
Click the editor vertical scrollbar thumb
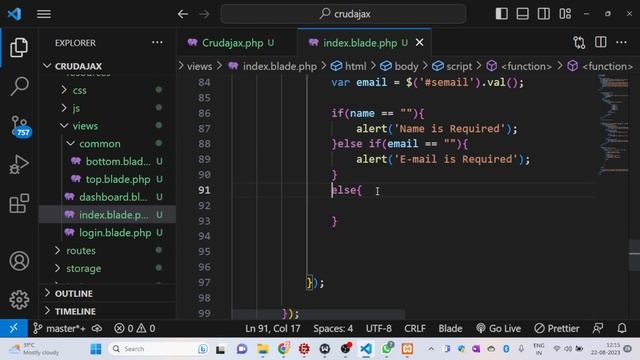634,255
